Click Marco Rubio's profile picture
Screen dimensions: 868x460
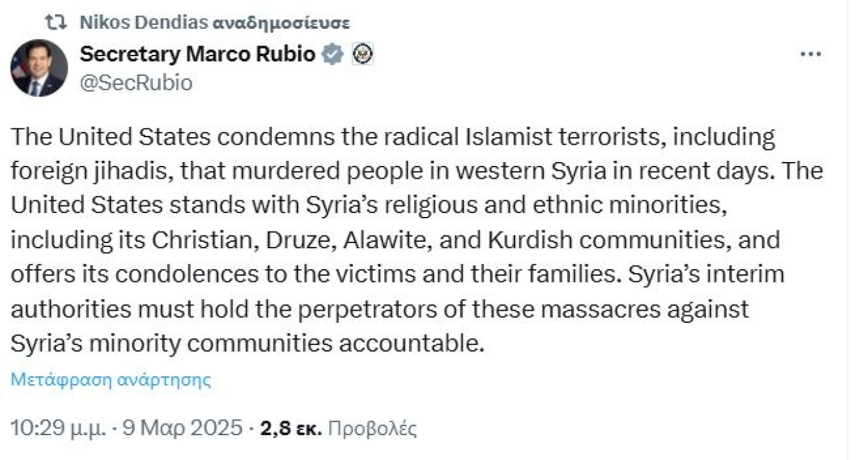[38, 68]
